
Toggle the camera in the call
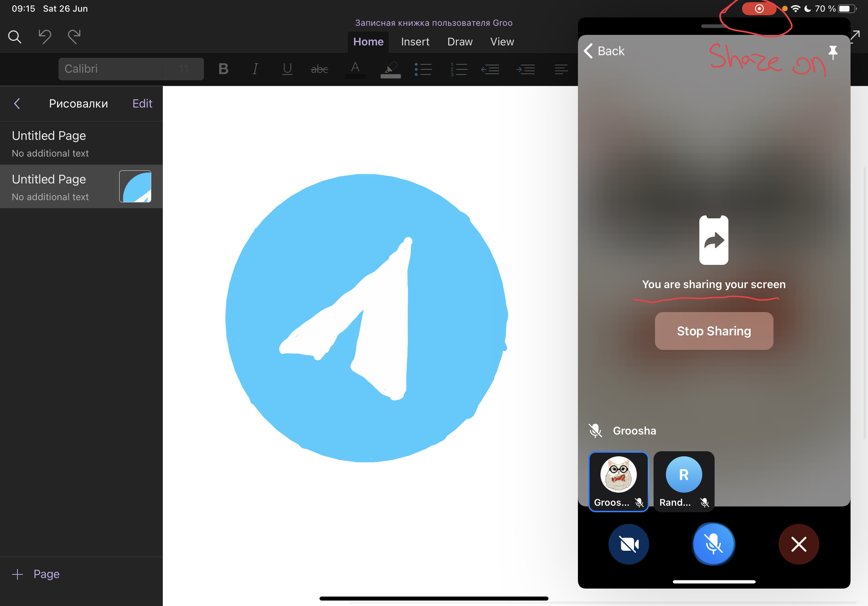(628, 544)
